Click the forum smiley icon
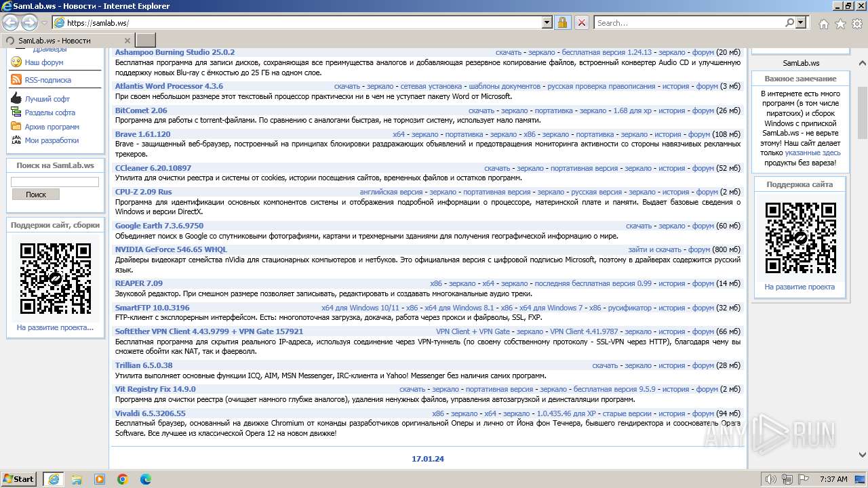Screen dimensions: 868x488 point(16,62)
